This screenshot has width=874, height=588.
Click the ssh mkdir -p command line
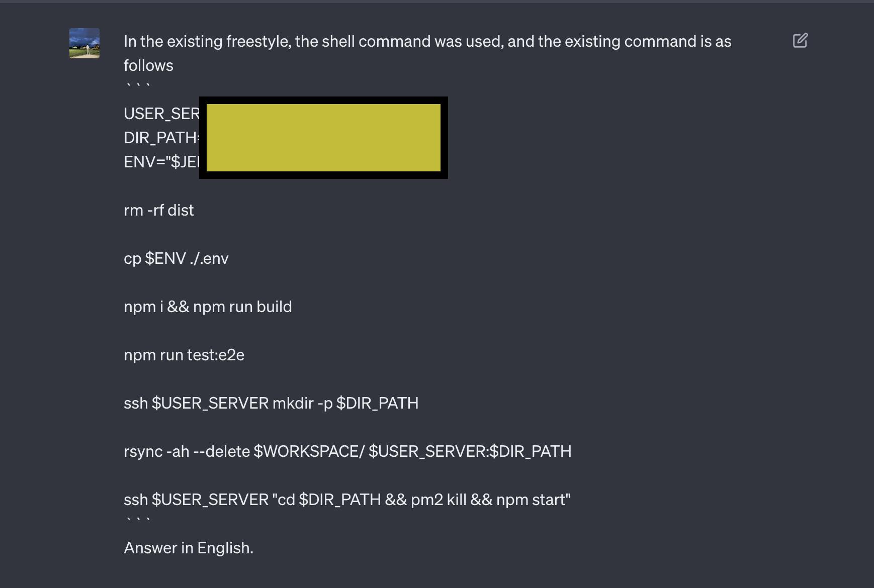tap(271, 403)
